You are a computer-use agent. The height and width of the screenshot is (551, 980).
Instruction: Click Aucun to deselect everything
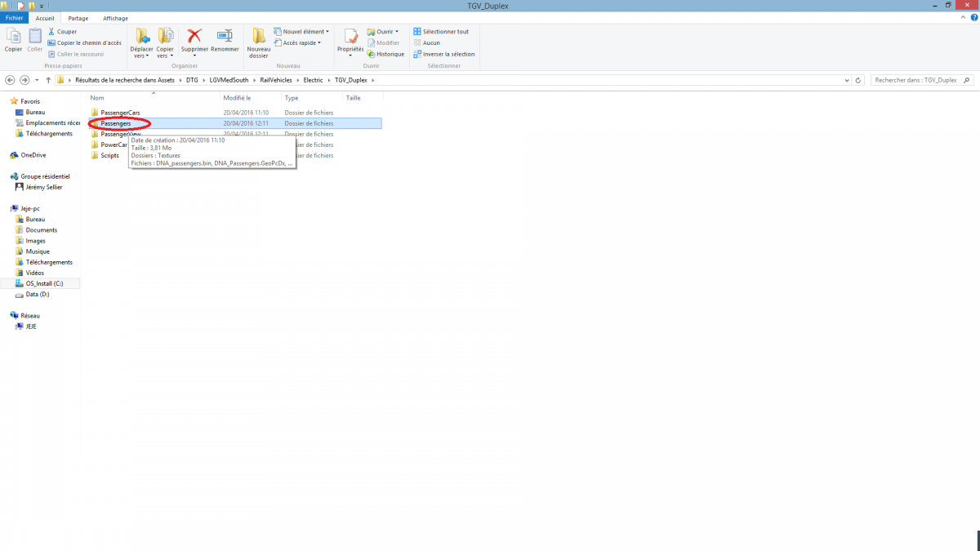pos(427,42)
